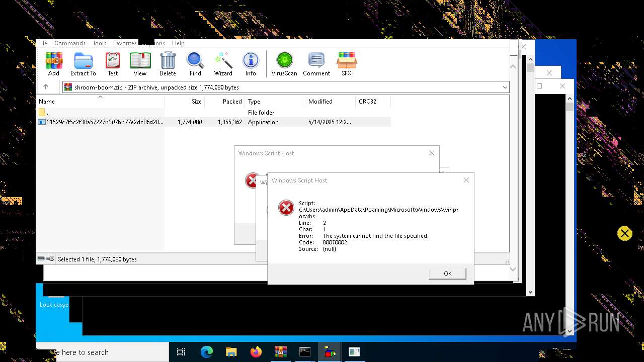
Task: Select the 31529c7f5c2f38a5... application file
Action: 214,122
